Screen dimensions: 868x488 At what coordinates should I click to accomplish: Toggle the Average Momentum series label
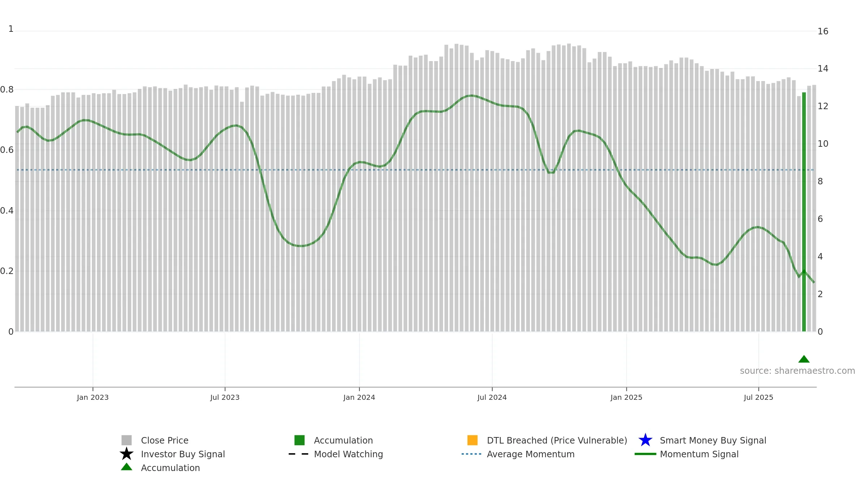click(531, 454)
